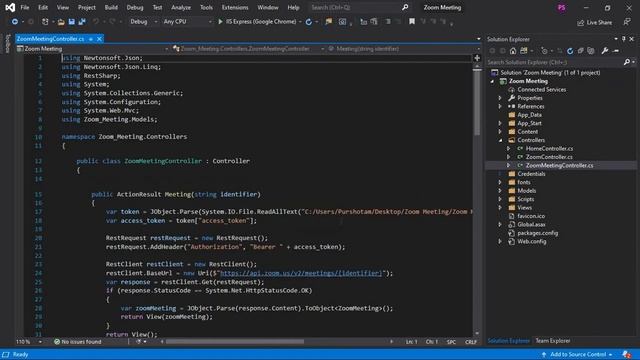Viewport: 640px width, 360px height.
Task: Toggle the Solution Explorer pin auto-hide icon
Action: pos(624,39)
